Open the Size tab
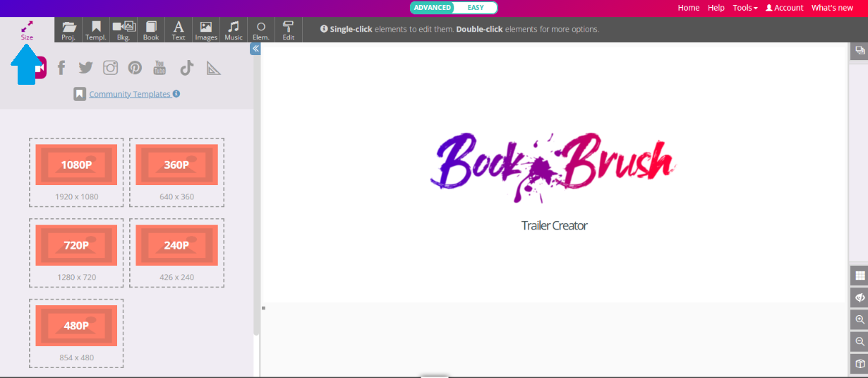The image size is (868, 378). click(x=27, y=30)
